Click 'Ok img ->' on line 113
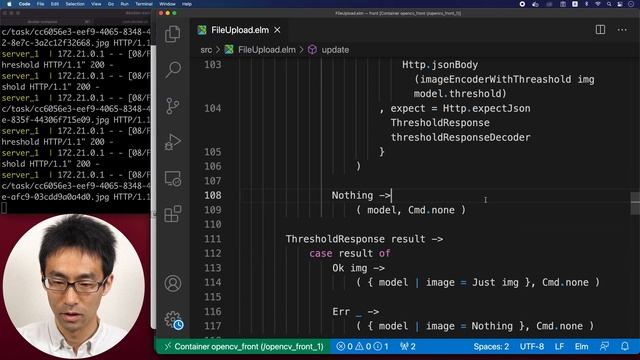 coord(358,268)
